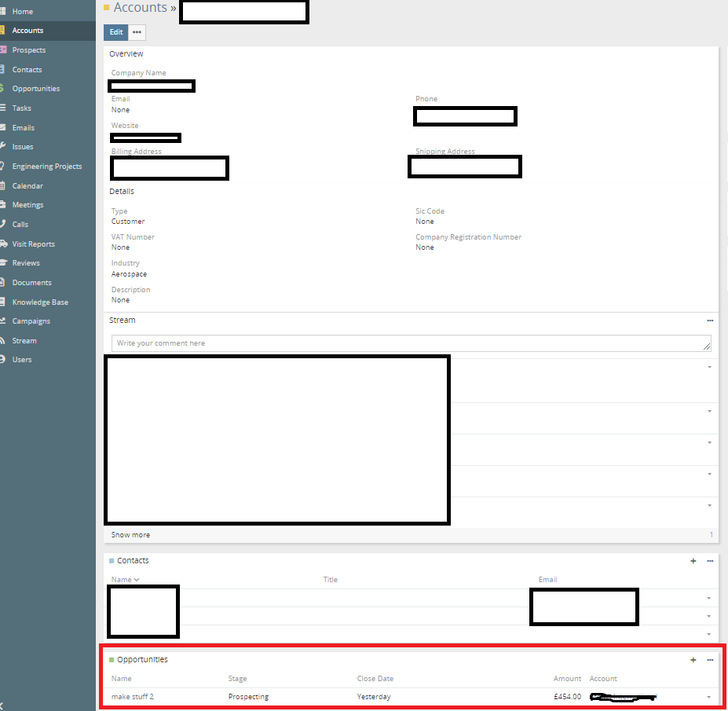Select Knowledge Base in the sidebar
Screen dimensions: 728x711
click(x=40, y=302)
